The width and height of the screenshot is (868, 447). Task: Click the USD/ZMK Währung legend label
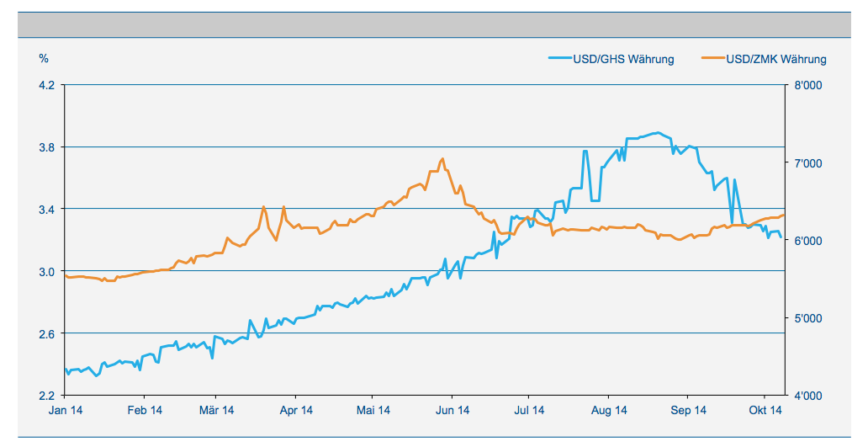point(776,59)
